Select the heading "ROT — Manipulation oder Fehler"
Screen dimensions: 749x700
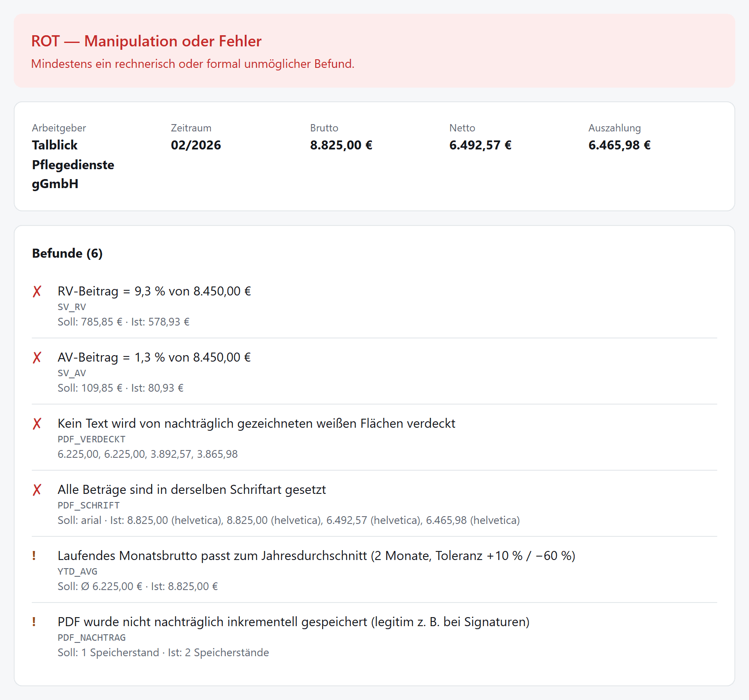point(146,41)
